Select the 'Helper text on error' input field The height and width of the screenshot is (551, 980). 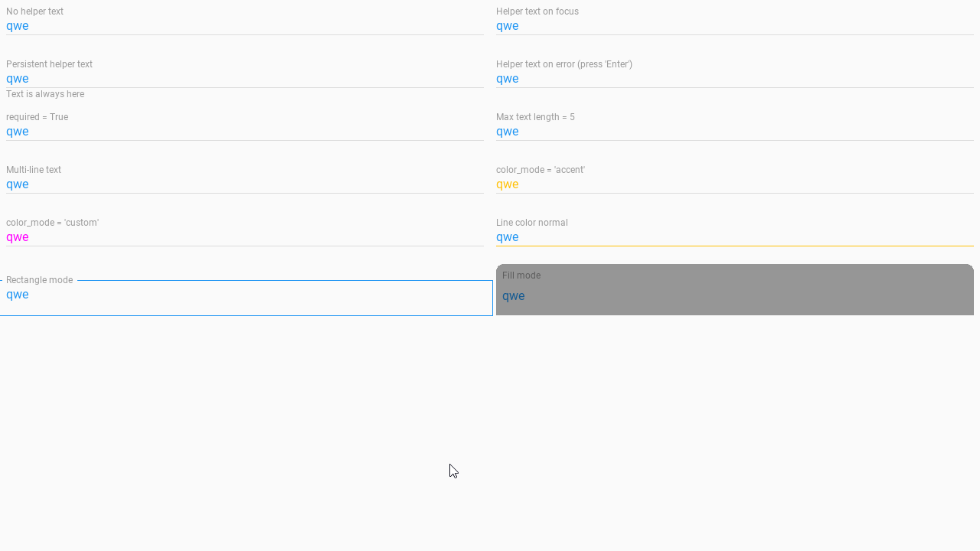(x=720, y=78)
